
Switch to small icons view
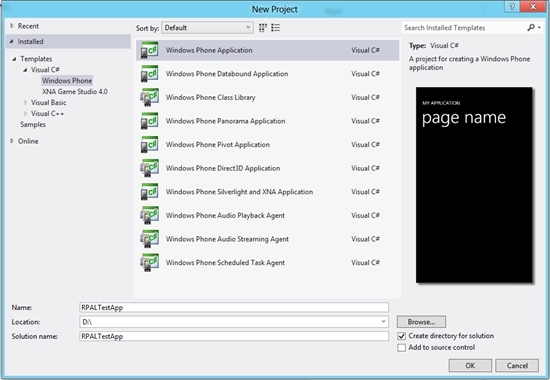click(263, 28)
